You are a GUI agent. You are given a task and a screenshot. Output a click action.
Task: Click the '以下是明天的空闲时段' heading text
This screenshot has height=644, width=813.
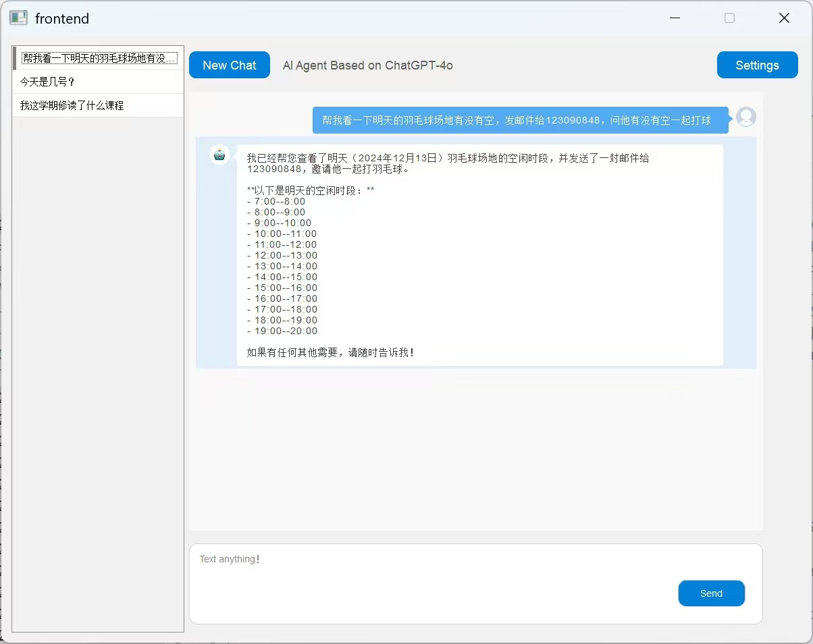pyautogui.click(x=311, y=190)
